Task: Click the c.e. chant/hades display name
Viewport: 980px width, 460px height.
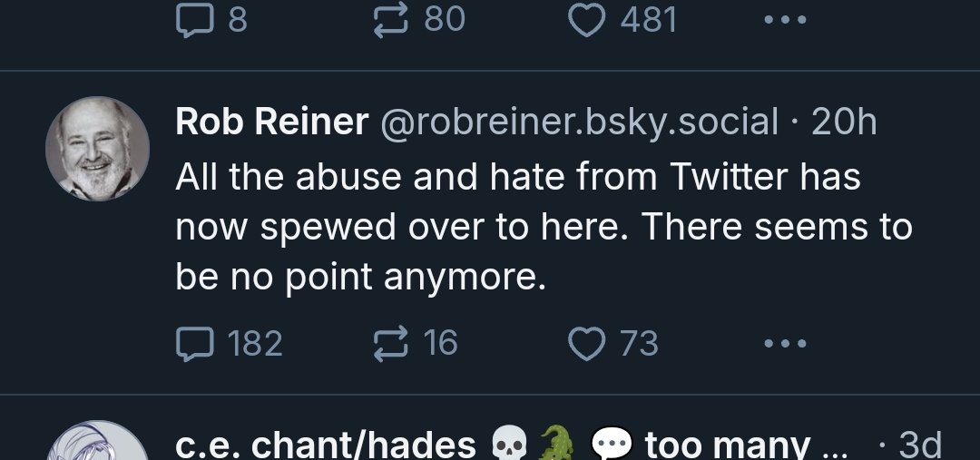Action: (x=326, y=445)
